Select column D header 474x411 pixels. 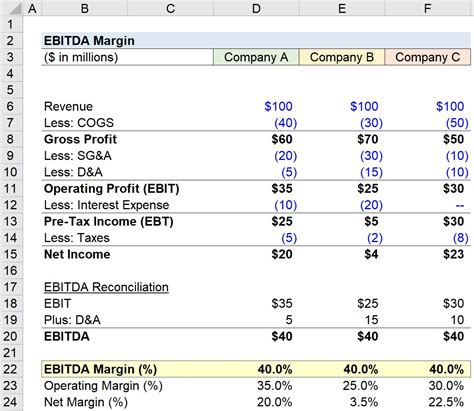pos(256,8)
